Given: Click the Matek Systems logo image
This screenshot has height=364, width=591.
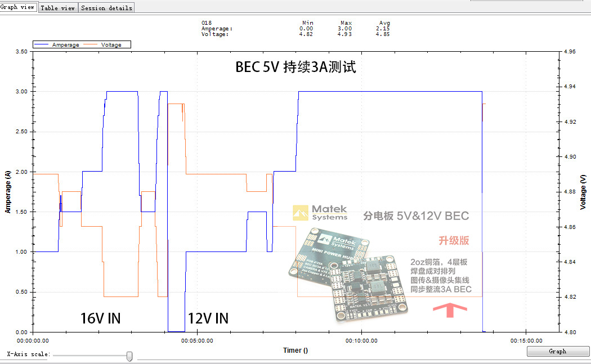Looking at the screenshot, I should pyautogui.click(x=320, y=213).
